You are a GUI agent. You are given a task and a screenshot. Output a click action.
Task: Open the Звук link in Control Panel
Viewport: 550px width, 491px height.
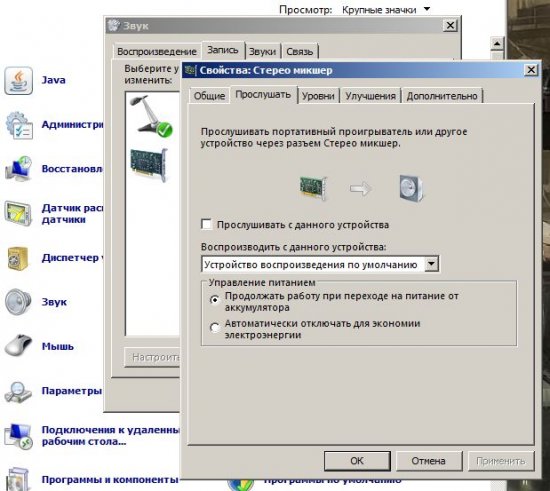tap(54, 302)
